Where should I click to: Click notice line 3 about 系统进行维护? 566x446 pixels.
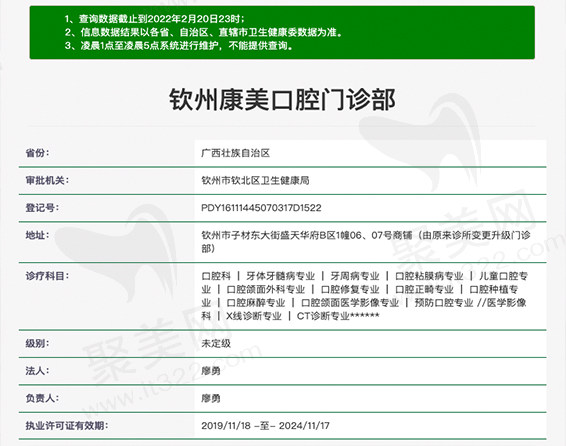pos(179,45)
